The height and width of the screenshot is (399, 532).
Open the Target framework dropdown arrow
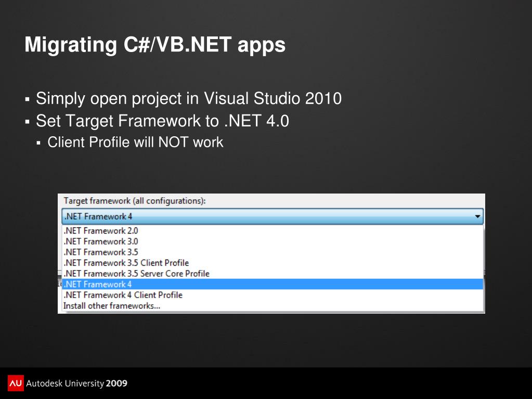point(477,216)
